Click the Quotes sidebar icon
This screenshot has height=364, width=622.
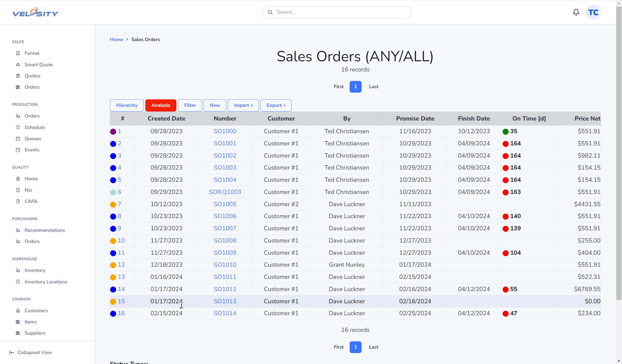[x=18, y=76]
